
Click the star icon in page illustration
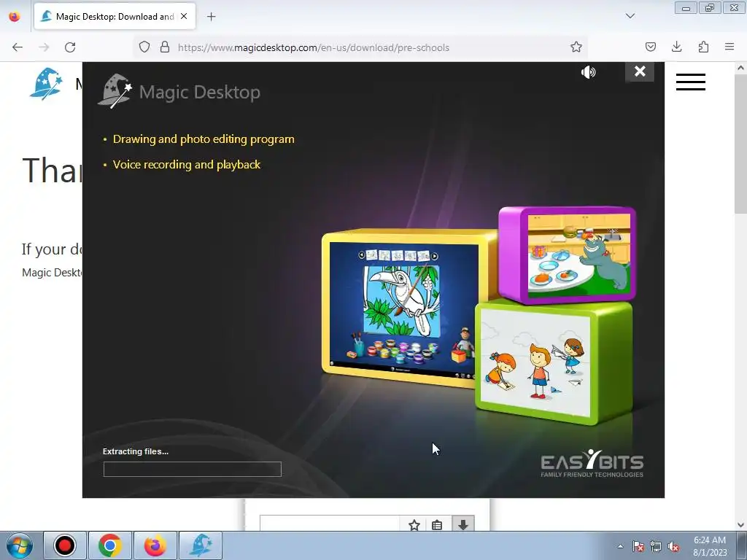(x=414, y=525)
